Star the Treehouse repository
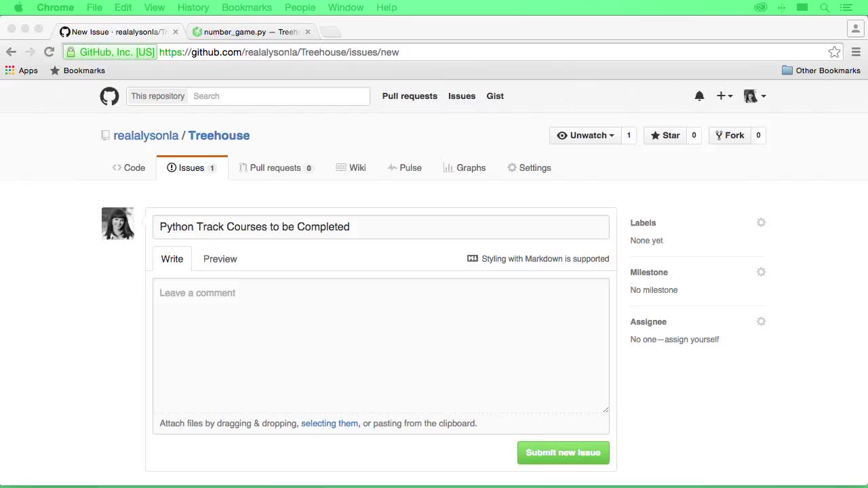Image resolution: width=868 pixels, height=488 pixels. tap(665, 136)
